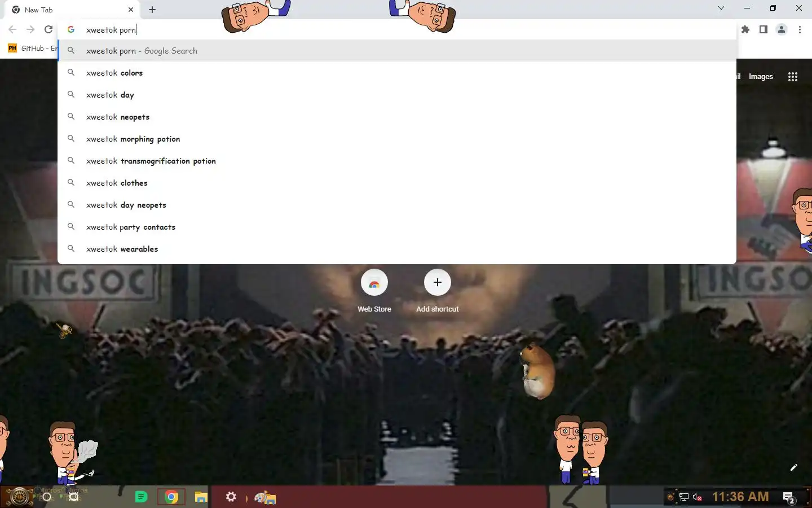Viewport: 812px width, 508px height.
Task: Open the Chrome profile avatar icon
Action: 782,29
